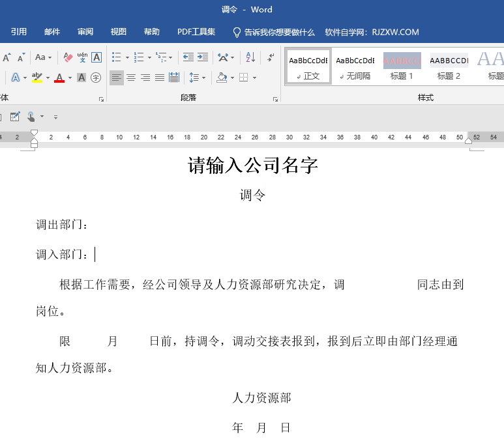The image size is (504, 443).
Task: Toggle justify alignment for paragraph
Action: (160, 78)
